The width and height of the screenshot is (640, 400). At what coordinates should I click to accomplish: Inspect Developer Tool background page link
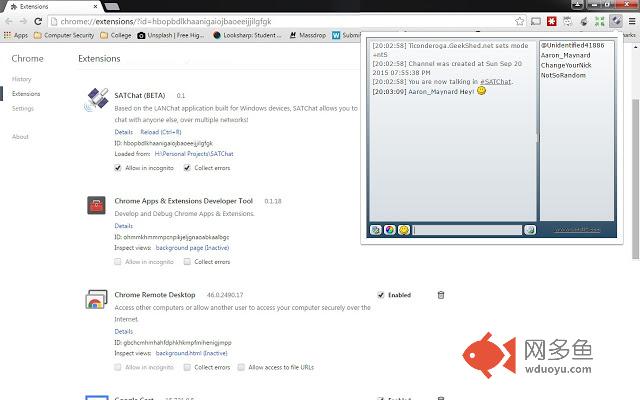click(x=192, y=248)
